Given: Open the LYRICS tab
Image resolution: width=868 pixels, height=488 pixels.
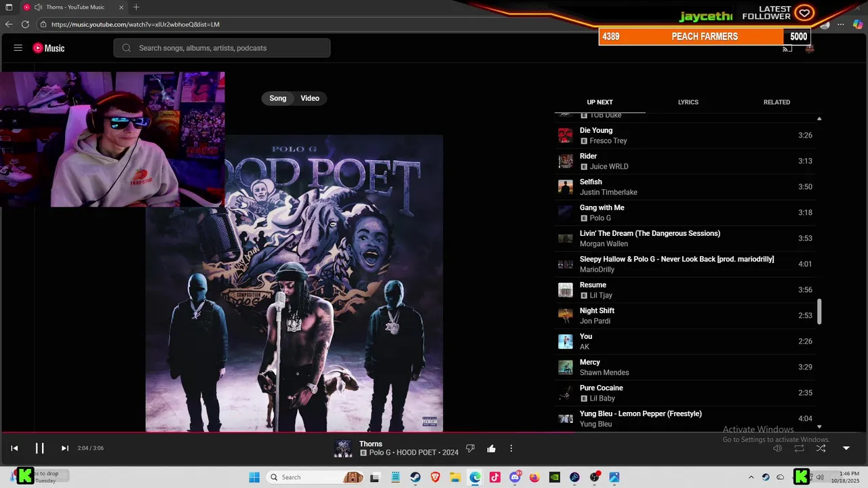Looking at the screenshot, I should coord(688,102).
